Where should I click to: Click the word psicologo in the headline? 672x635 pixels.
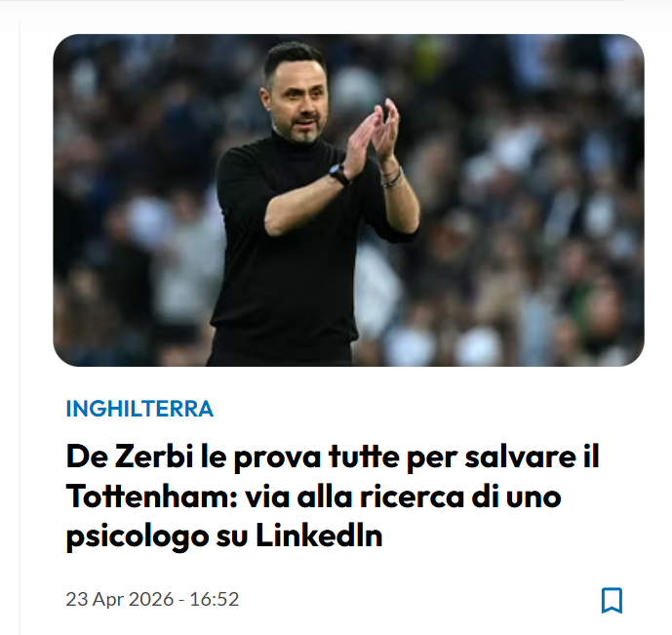138,537
